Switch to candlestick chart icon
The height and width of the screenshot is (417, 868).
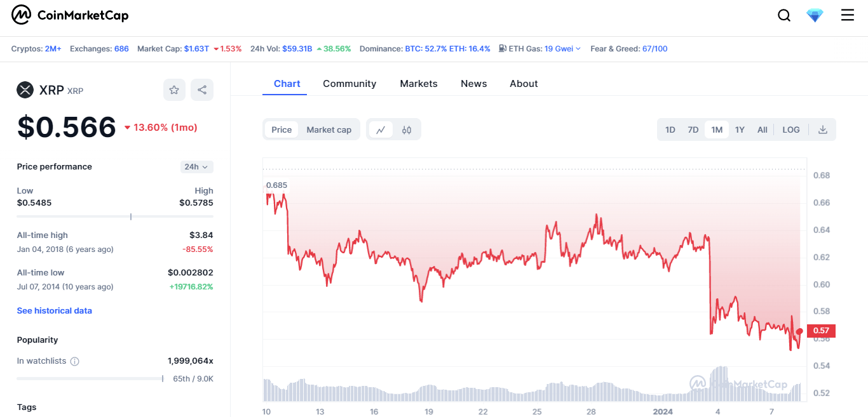[407, 129]
